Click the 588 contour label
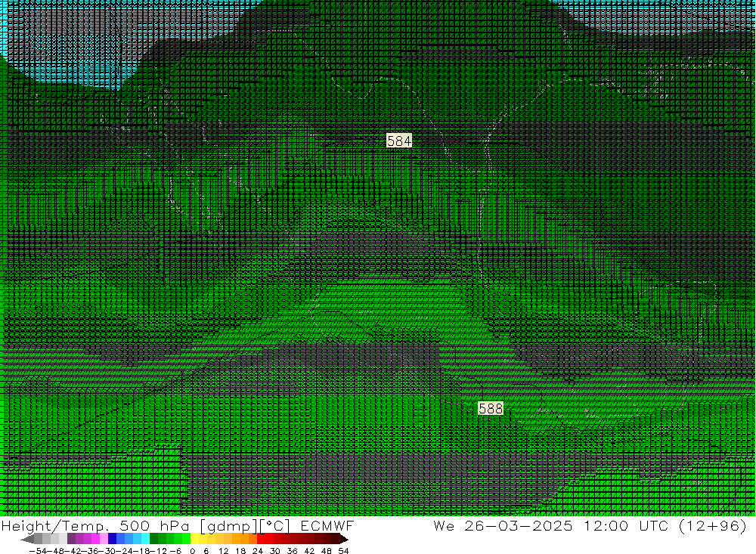Image resolution: width=756 pixels, height=554 pixels. [491, 408]
